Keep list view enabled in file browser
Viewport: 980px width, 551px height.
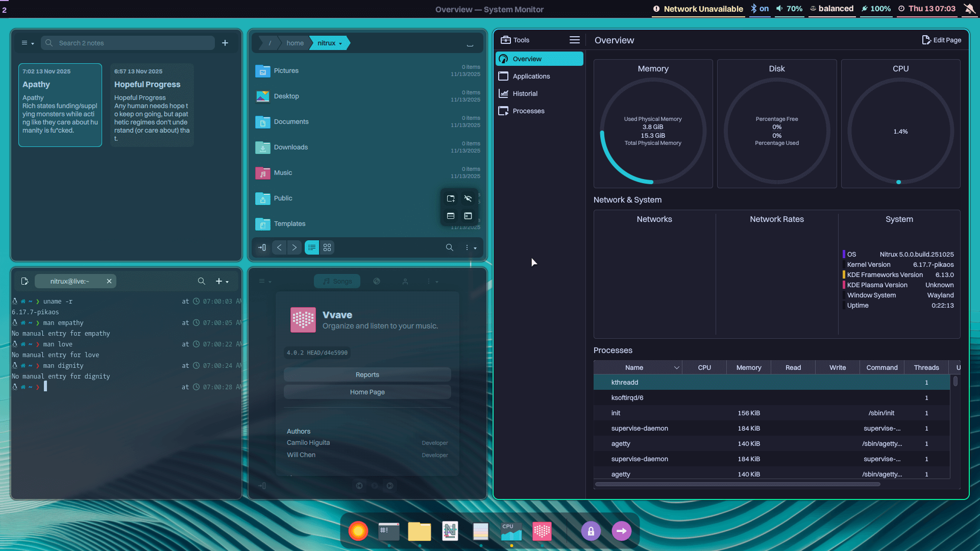click(311, 247)
